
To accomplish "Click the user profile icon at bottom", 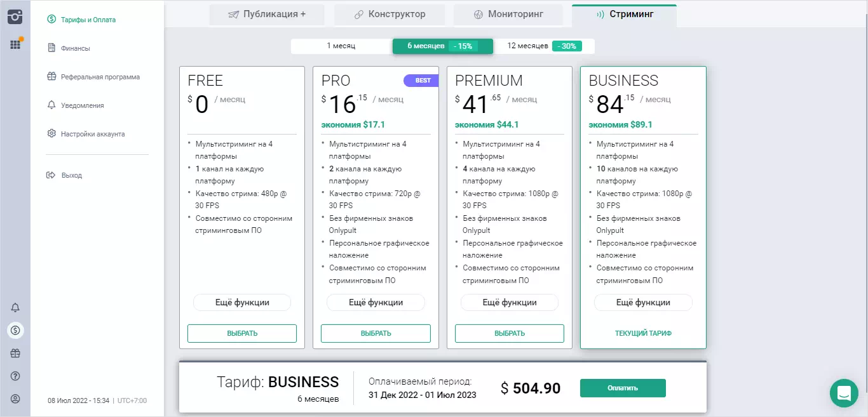I will click(15, 399).
